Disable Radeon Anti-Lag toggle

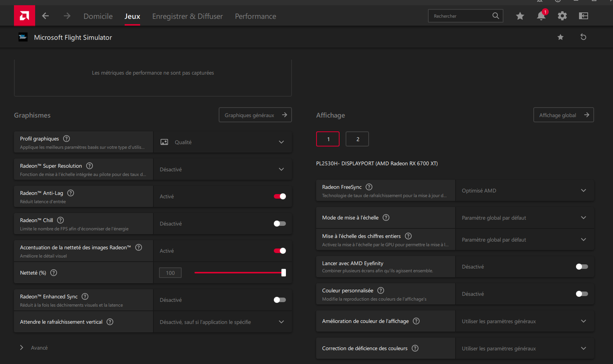point(280,196)
